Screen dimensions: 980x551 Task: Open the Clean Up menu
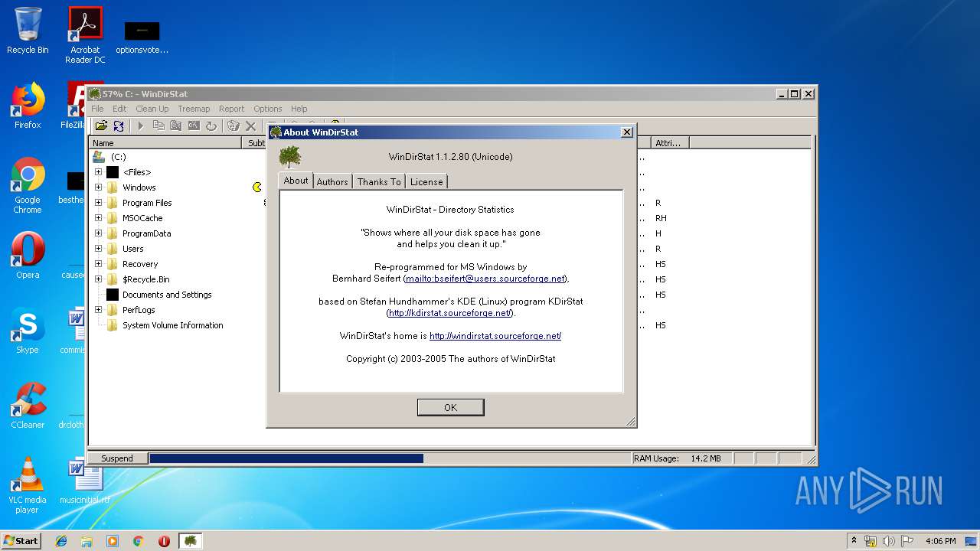point(152,109)
